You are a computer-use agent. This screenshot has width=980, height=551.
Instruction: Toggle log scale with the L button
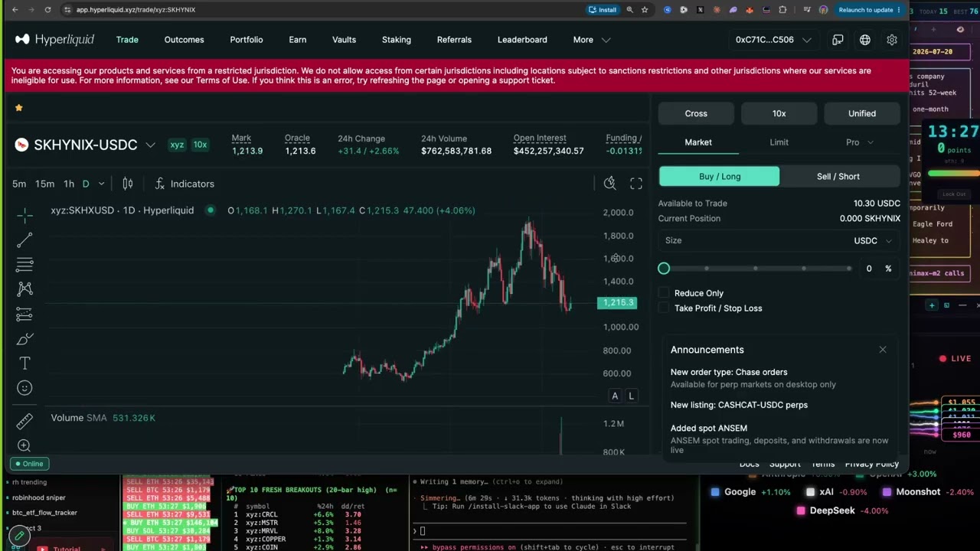(631, 396)
